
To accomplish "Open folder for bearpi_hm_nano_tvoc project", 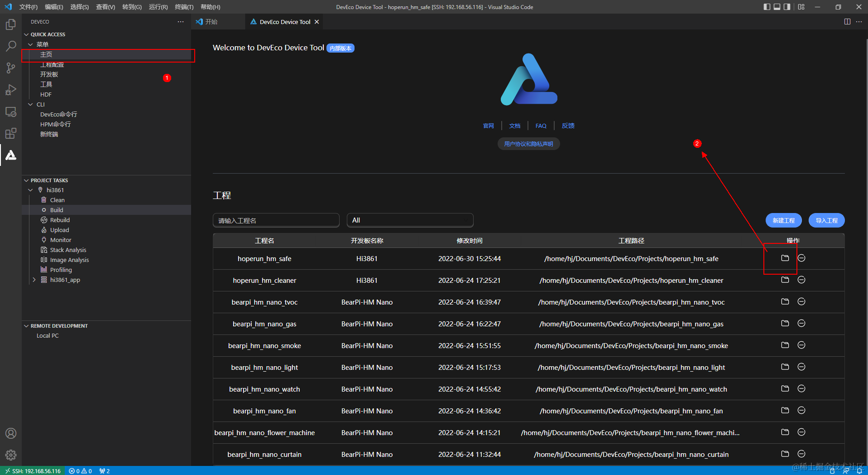I will tap(785, 301).
